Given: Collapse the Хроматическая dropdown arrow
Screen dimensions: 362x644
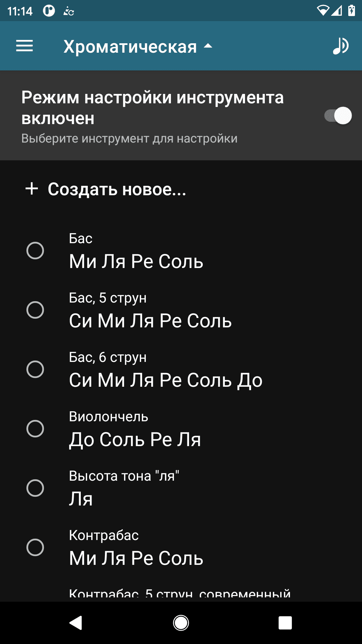Looking at the screenshot, I should pos(208,46).
